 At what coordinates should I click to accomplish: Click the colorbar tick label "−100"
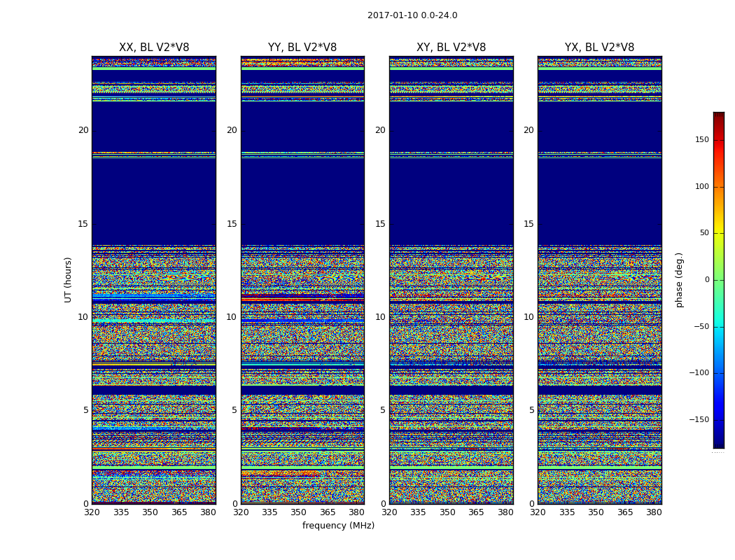699,372
